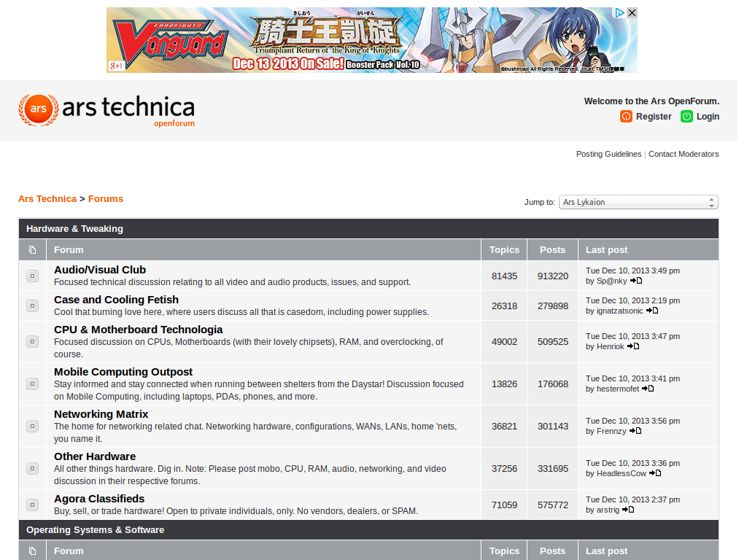Click the Ars Technica logo

(x=107, y=110)
